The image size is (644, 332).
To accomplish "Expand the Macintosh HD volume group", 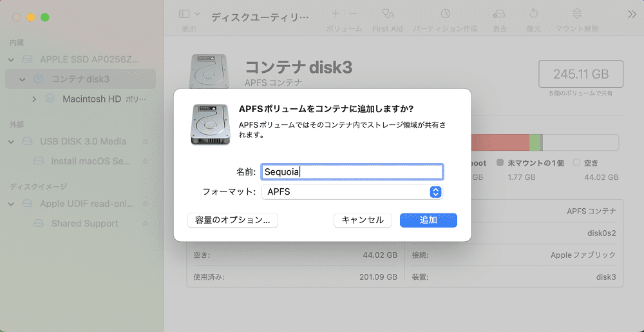I will point(34,99).
